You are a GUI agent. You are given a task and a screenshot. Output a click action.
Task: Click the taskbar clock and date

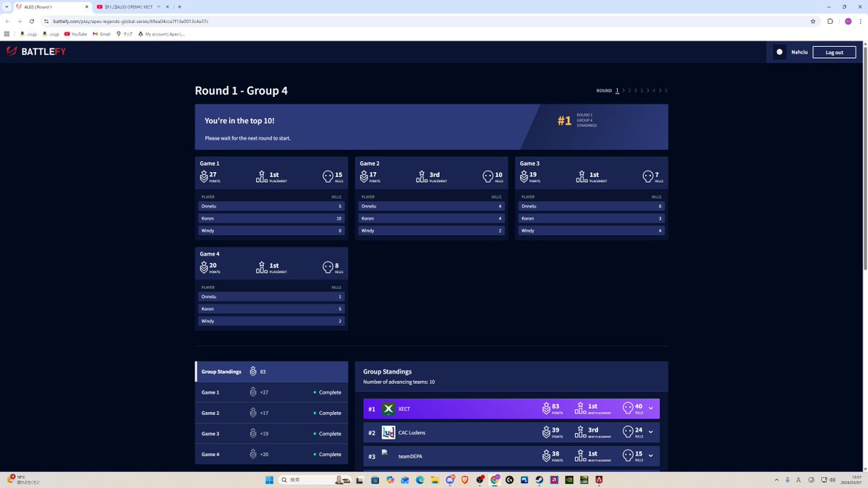851,479
